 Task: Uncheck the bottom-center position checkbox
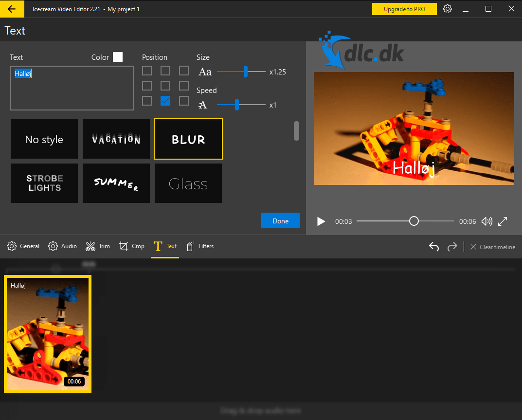165,101
